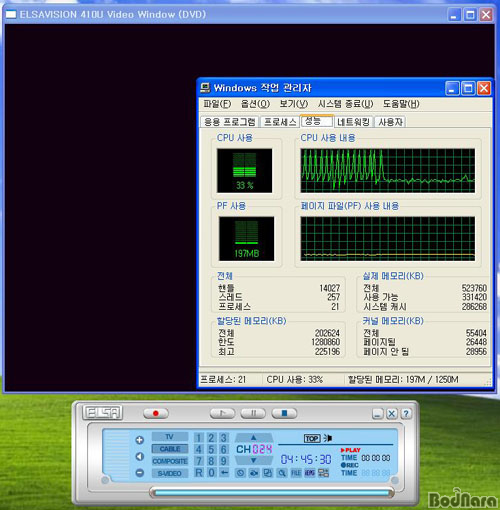
Task: Start channel scan with magnifier icon
Action: coord(282,473)
